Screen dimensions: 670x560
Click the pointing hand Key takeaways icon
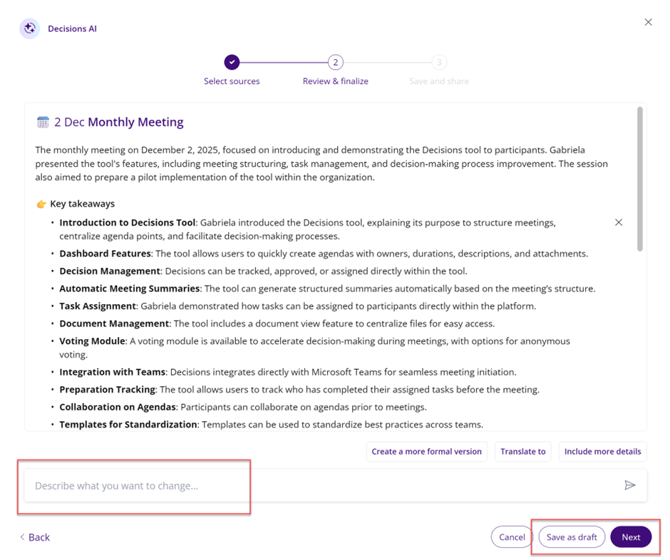(41, 204)
